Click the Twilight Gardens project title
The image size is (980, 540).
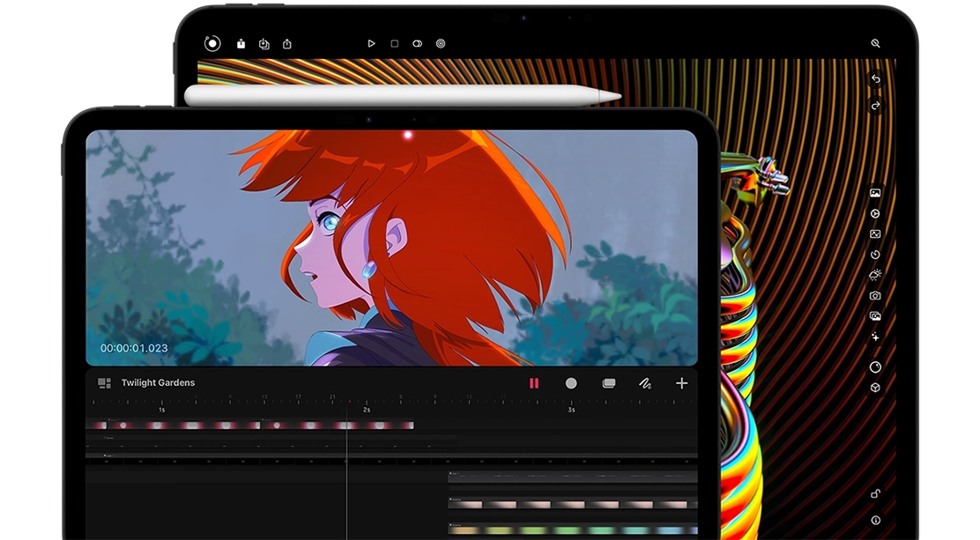158,383
